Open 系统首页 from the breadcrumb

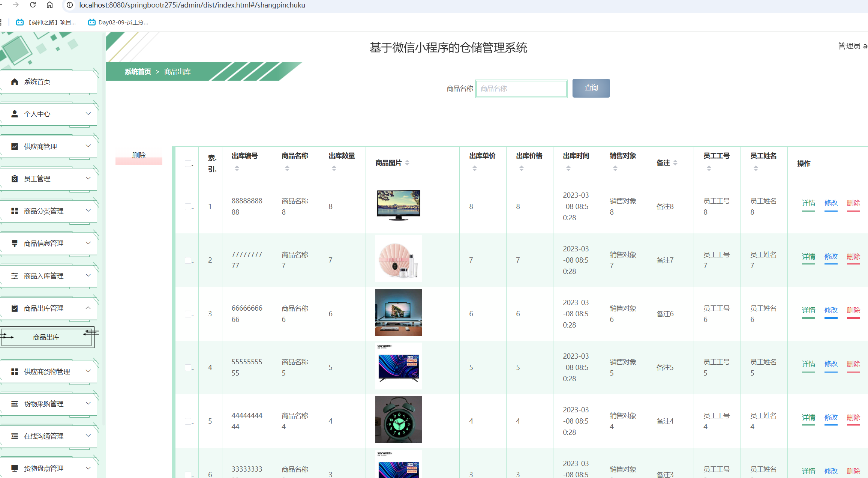(x=138, y=71)
